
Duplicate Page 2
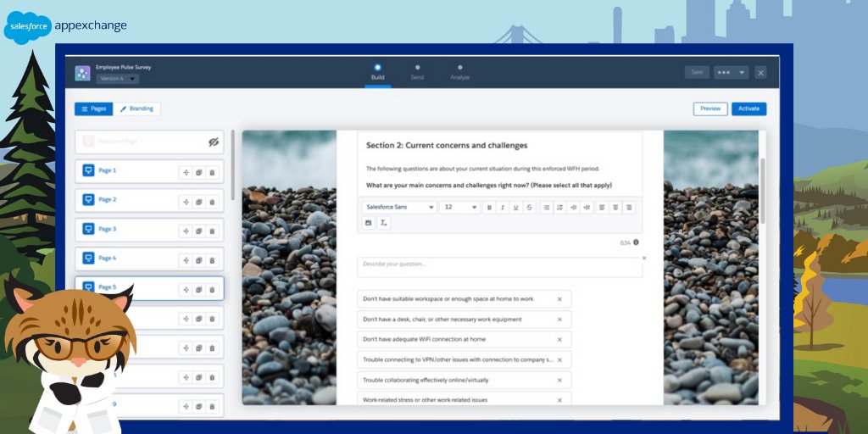[198, 202]
